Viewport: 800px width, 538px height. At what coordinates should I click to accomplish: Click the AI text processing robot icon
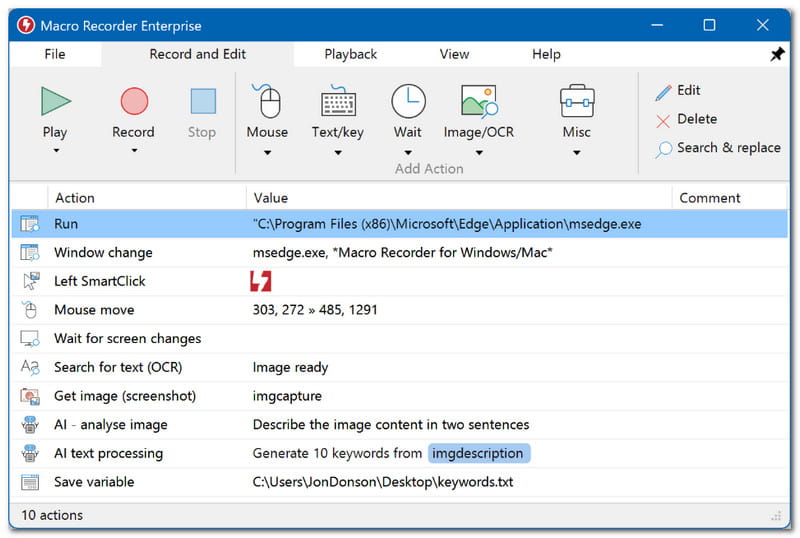30,453
